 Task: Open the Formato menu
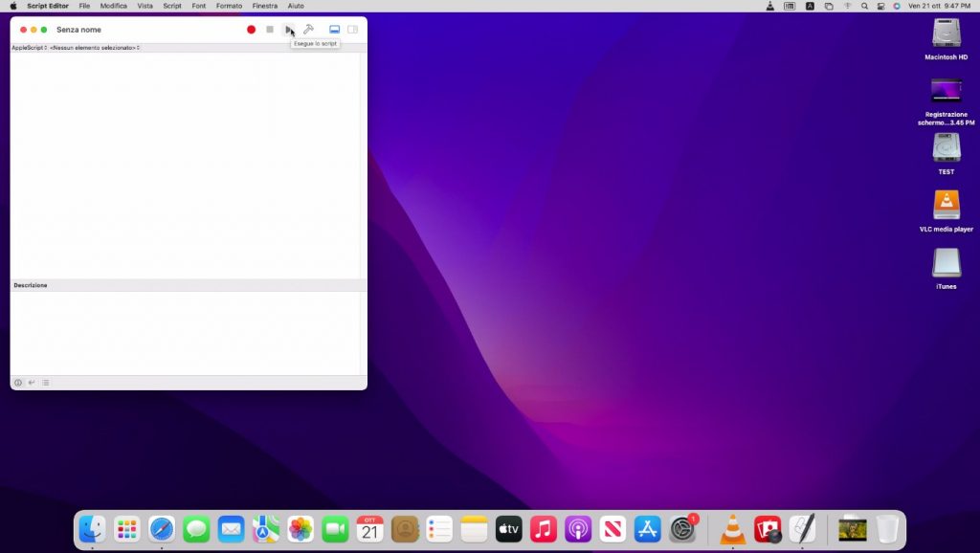click(229, 6)
